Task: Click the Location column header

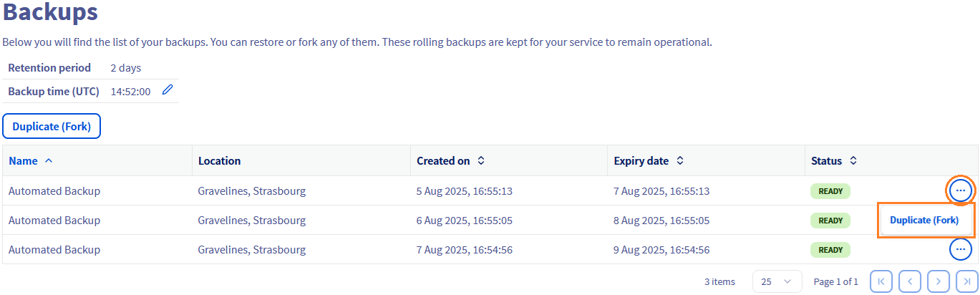Action: pyautogui.click(x=219, y=161)
